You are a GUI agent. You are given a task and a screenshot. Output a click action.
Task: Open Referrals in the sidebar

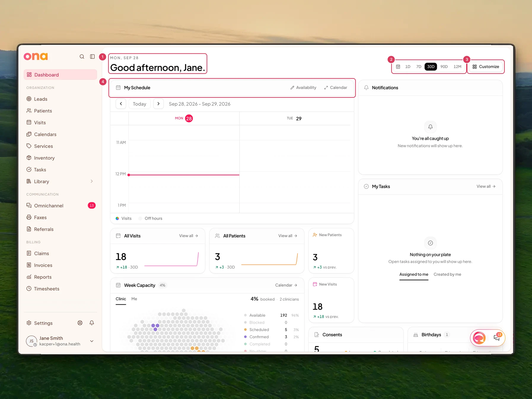pyautogui.click(x=60, y=229)
